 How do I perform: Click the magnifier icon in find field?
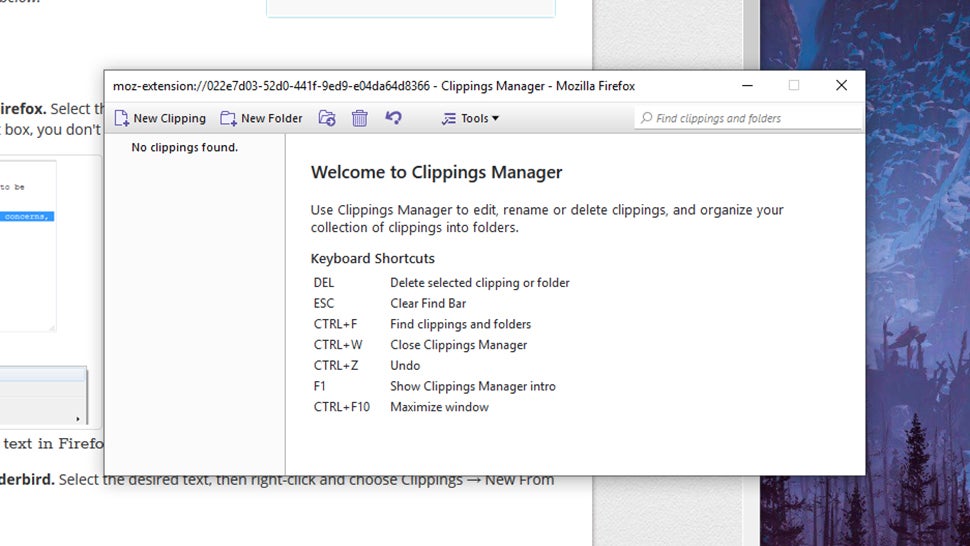pyautogui.click(x=646, y=117)
